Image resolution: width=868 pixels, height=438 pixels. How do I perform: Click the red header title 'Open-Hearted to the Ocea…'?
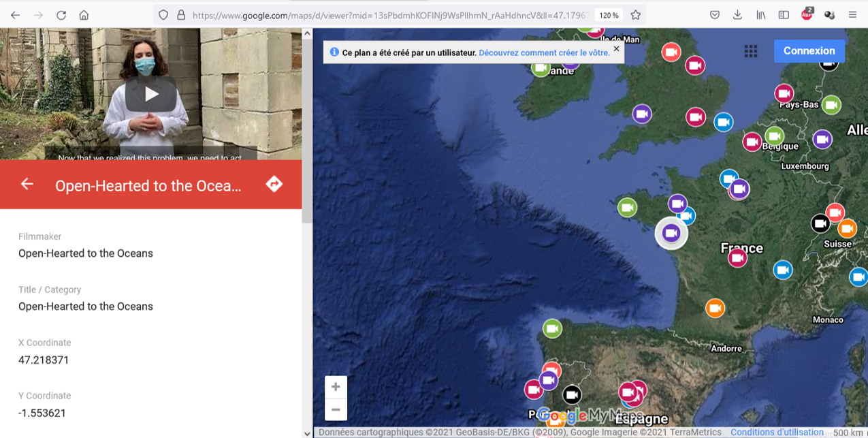tap(148, 185)
